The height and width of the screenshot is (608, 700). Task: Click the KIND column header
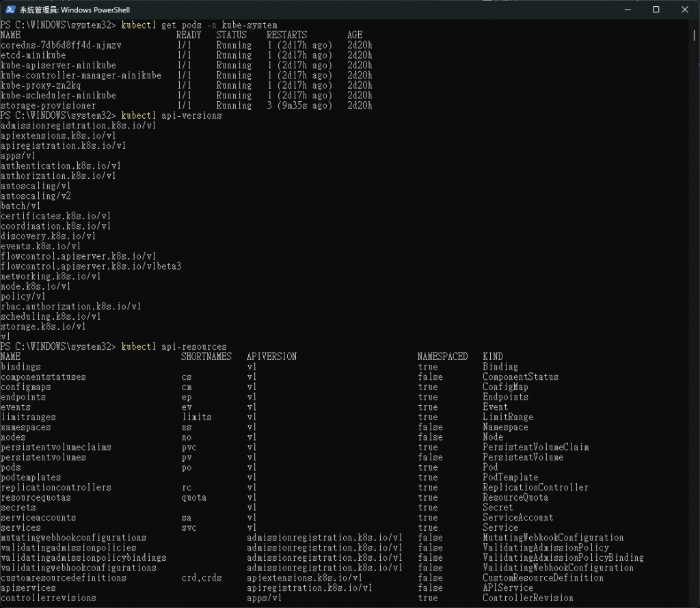pyautogui.click(x=492, y=357)
